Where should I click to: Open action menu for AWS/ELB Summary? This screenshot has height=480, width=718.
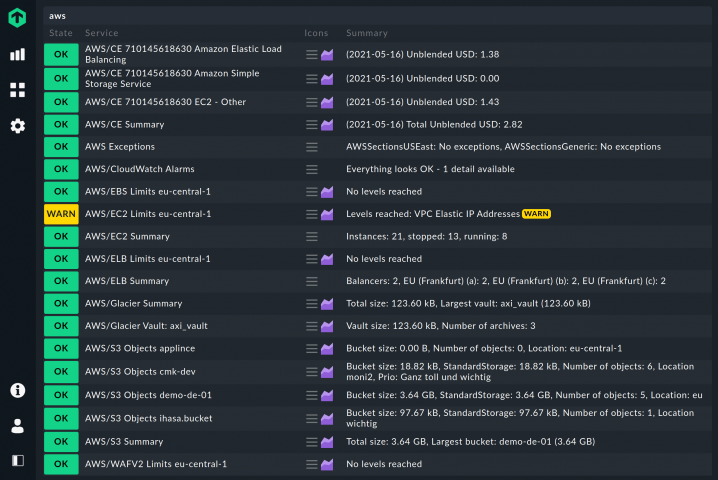[312, 281]
